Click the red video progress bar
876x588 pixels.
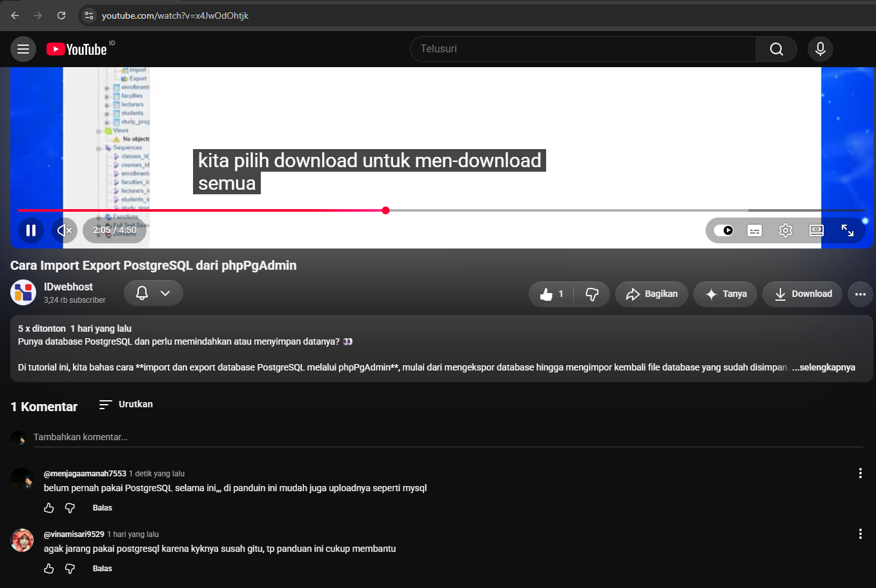(x=201, y=210)
